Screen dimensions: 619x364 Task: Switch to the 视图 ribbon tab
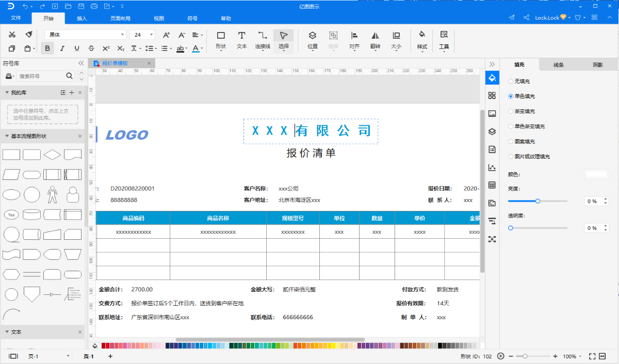pos(159,18)
